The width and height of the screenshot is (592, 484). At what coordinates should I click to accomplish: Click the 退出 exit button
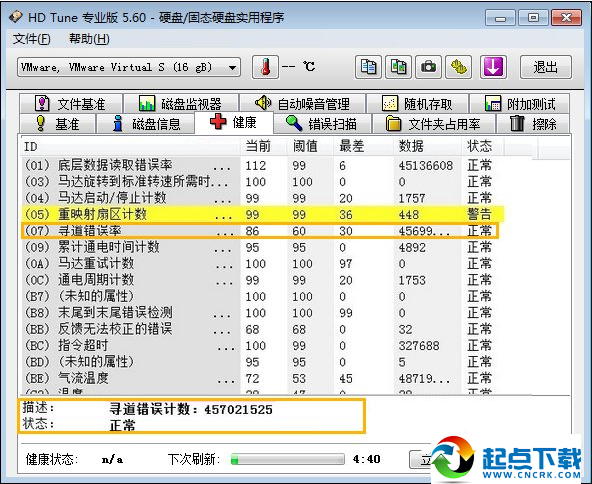click(x=546, y=67)
